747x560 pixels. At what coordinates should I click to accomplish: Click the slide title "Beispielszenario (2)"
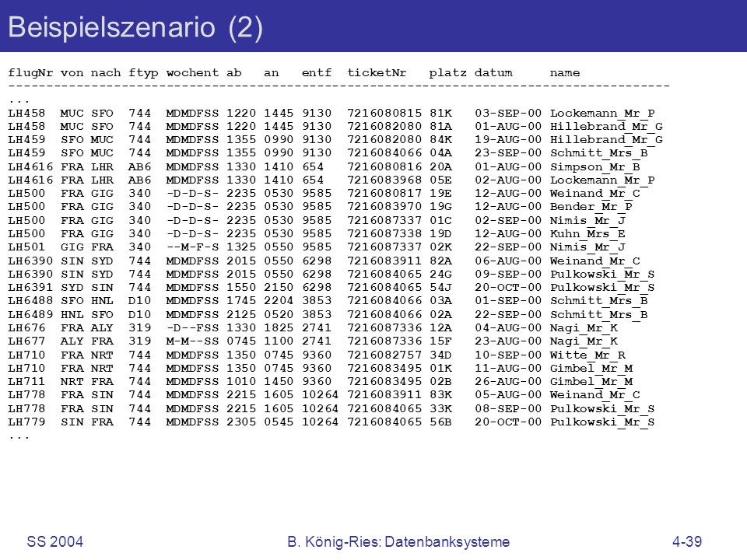pyautogui.click(x=135, y=27)
